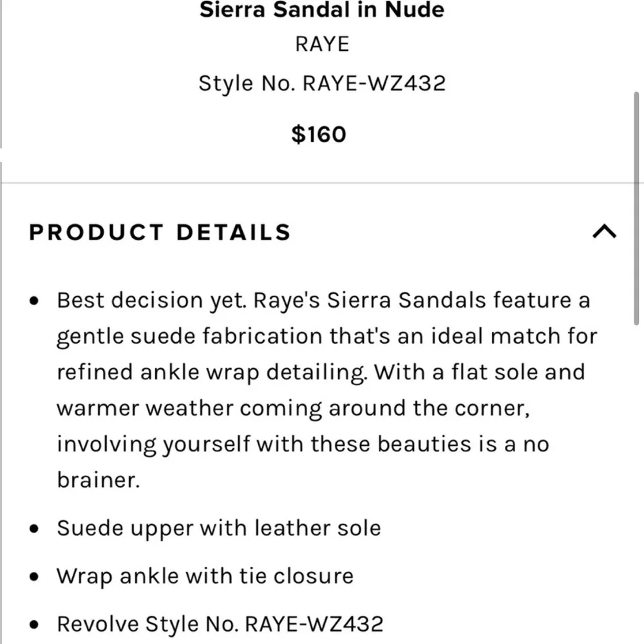Image resolution: width=644 pixels, height=644 pixels.
Task: Click the Style No. RAYE-WZ432 text
Action: click(322, 82)
